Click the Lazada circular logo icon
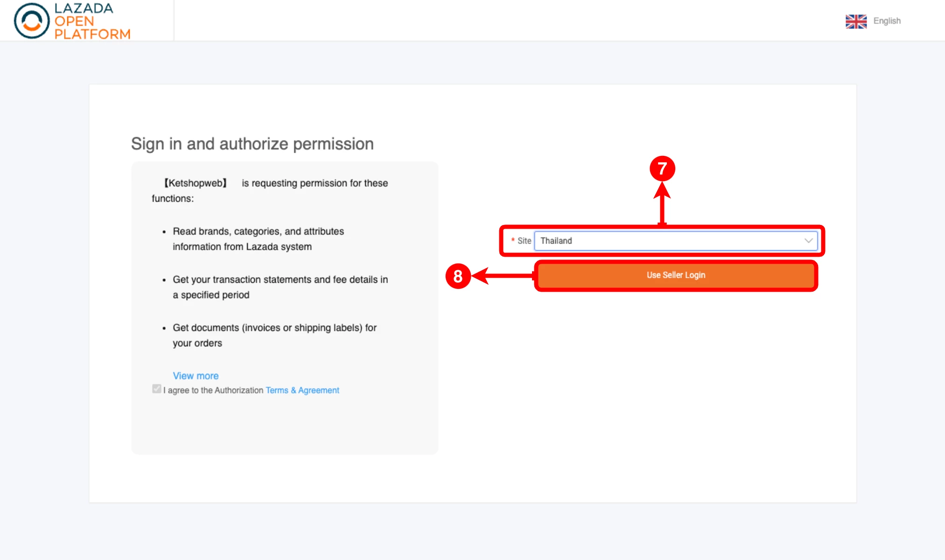This screenshot has width=945, height=560. pyautogui.click(x=32, y=21)
